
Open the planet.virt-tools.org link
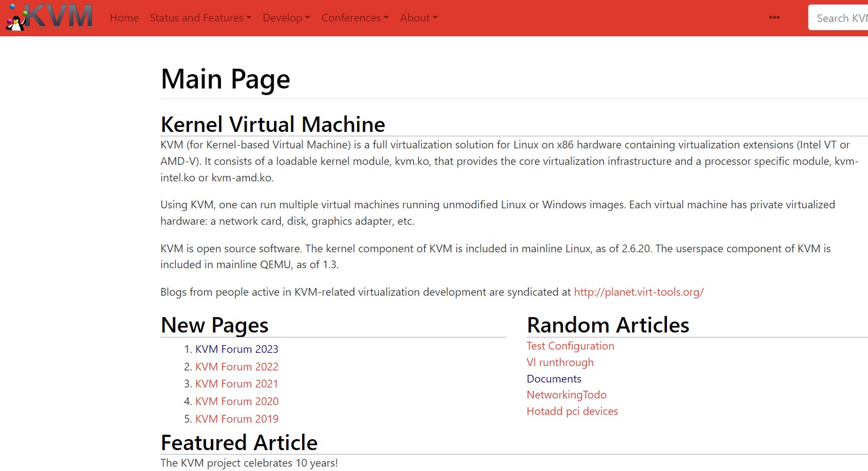(x=639, y=292)
